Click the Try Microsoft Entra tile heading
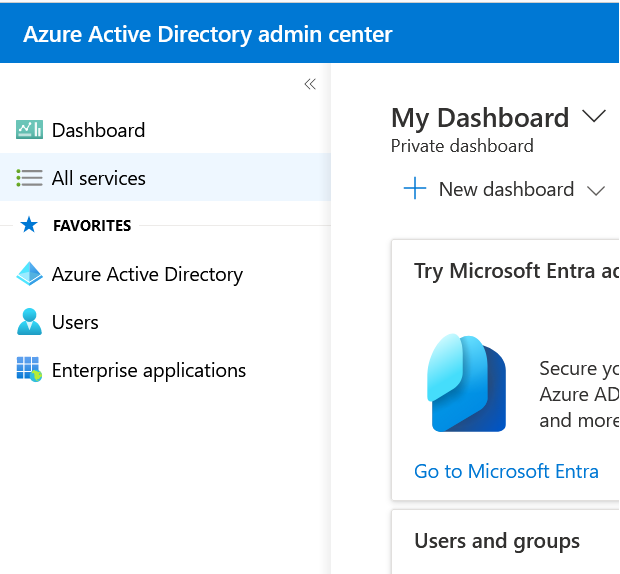This screenshot has height=574, width=620. point(516,271)
